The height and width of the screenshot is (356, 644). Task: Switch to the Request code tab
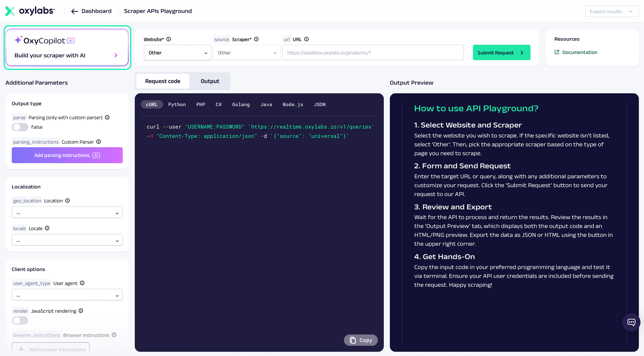click(x=163, y=81)
